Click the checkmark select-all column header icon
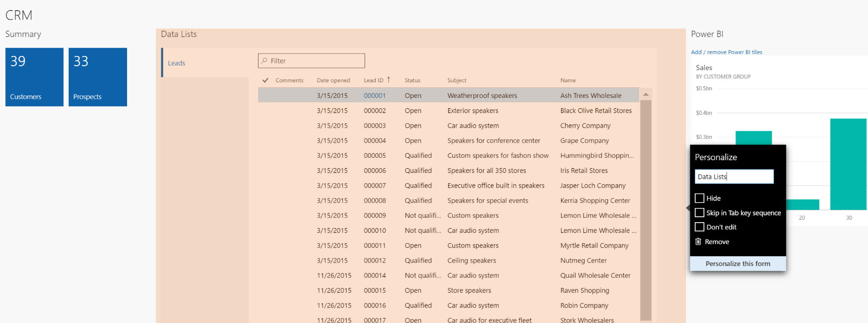Image resolution: width=868 pixels, height=323 pixels. tap(265, 80)
